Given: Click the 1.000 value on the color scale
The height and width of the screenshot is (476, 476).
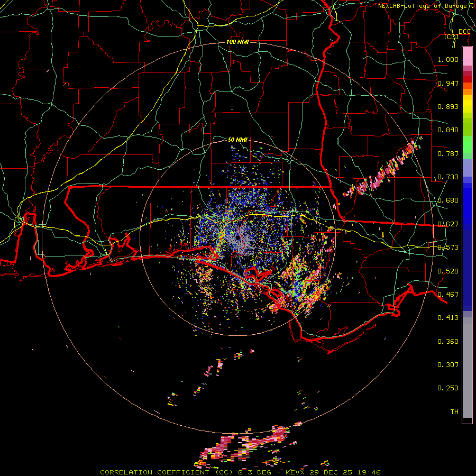Looking at the screenshot, I should 448,59.
